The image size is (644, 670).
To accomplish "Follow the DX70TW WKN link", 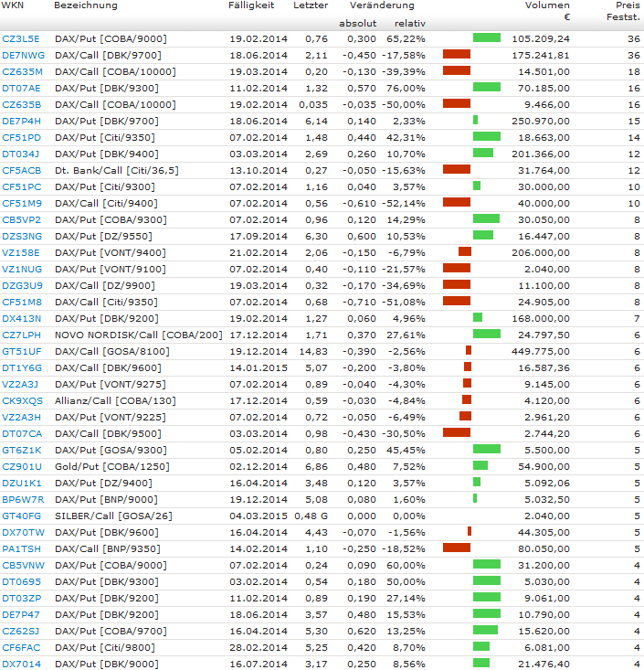I will pos(24,532).
